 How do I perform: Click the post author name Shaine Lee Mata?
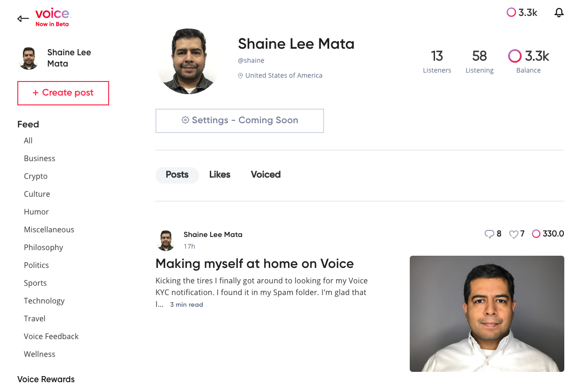pos(213,235)
